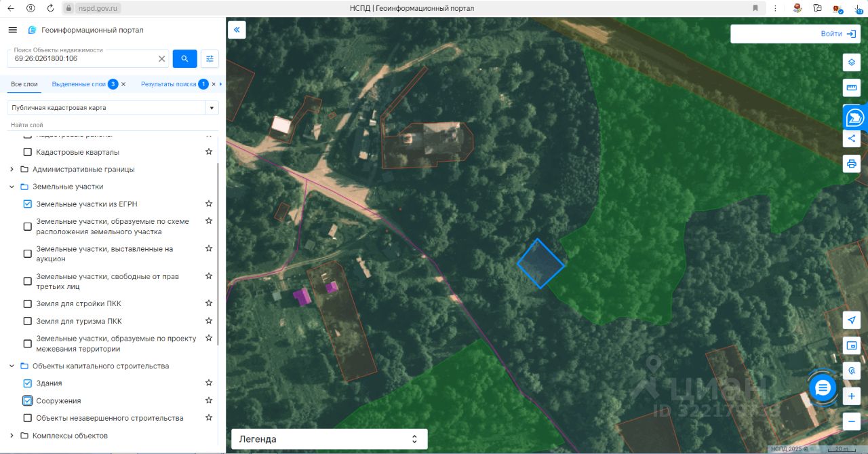The width and height of the screenshot is (868, 454).
Task: Click the print map icon
Action: tap(852, 164)
